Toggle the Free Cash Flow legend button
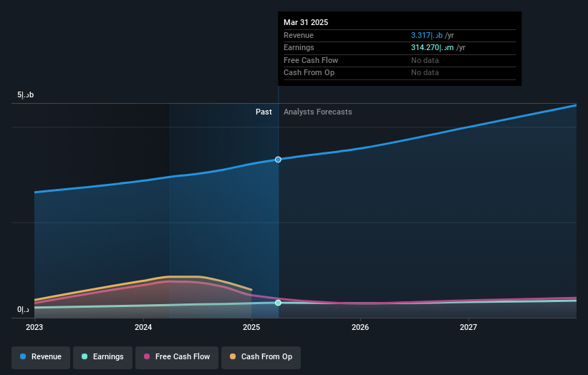 click(177, 357)
